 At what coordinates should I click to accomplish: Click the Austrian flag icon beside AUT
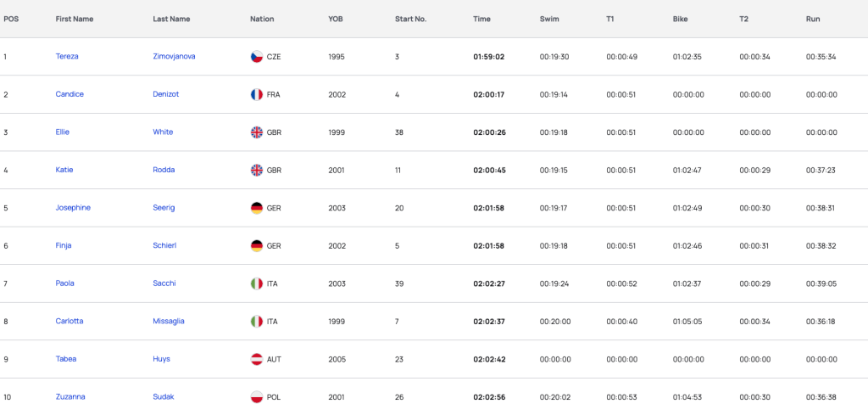256,359
